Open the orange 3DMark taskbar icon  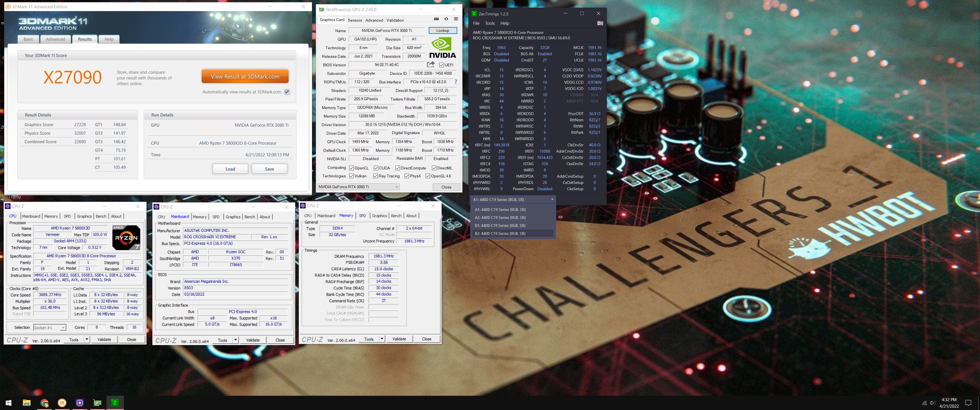pyautogui.click(x=62, y=402)
